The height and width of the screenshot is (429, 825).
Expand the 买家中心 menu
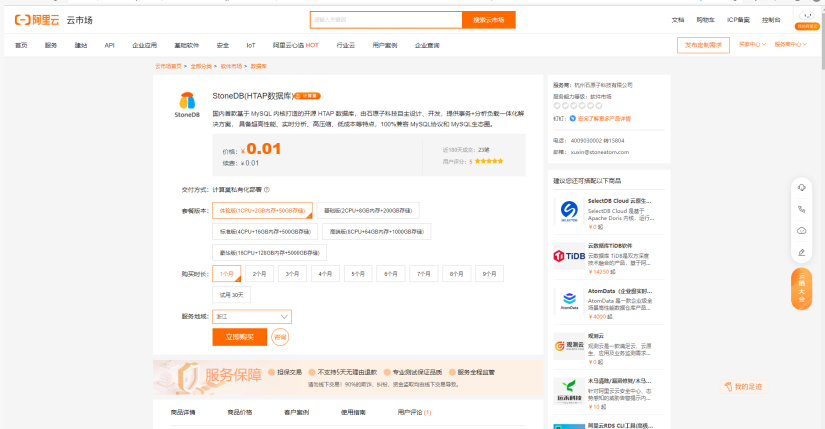click(x=752, y=45)
